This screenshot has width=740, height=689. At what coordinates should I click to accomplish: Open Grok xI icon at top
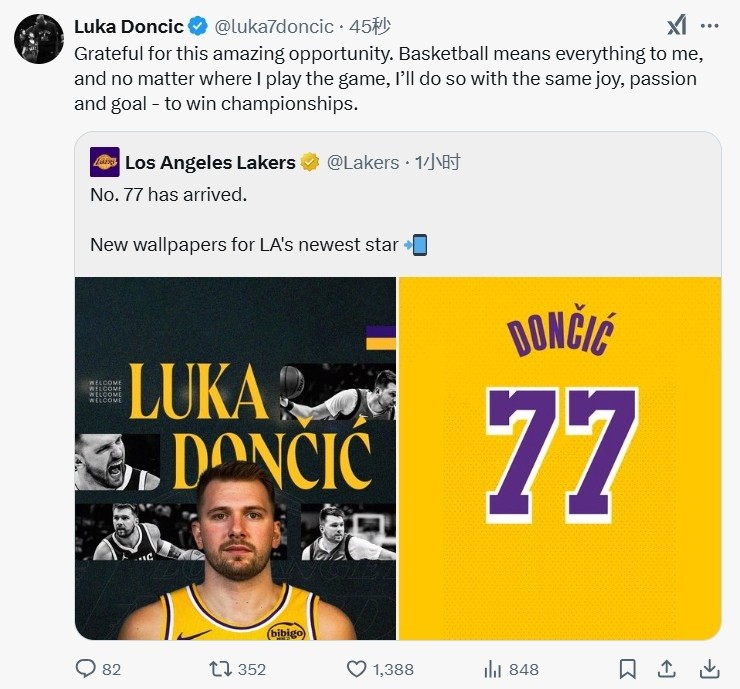(677, 26)
